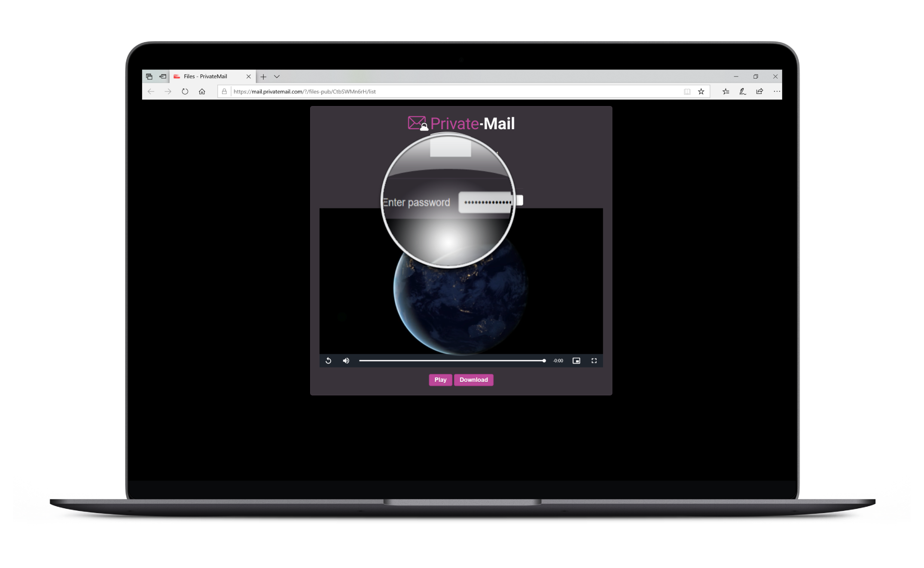Refresh the current page
The height and width of the screenshot is (568, 924).
185,91
